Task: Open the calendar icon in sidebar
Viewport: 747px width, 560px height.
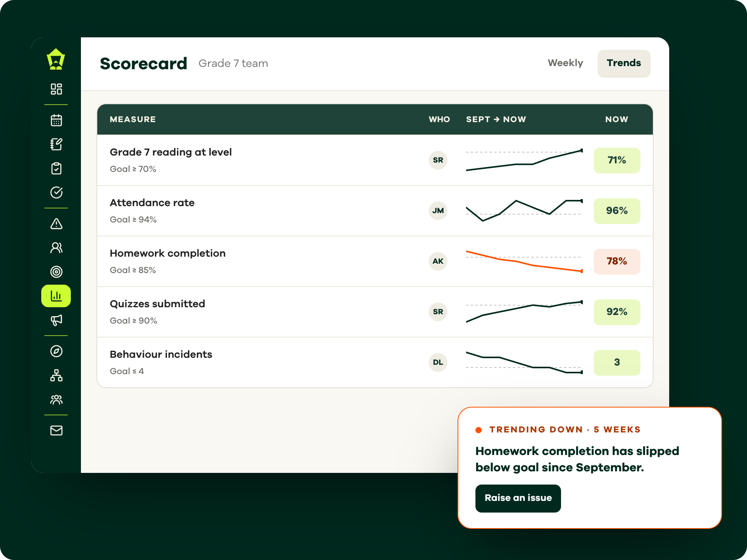Action: (x=56, y=120)
